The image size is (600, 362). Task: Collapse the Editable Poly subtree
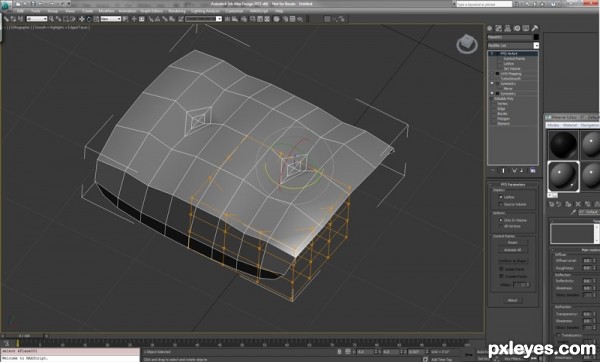(492, 99)
